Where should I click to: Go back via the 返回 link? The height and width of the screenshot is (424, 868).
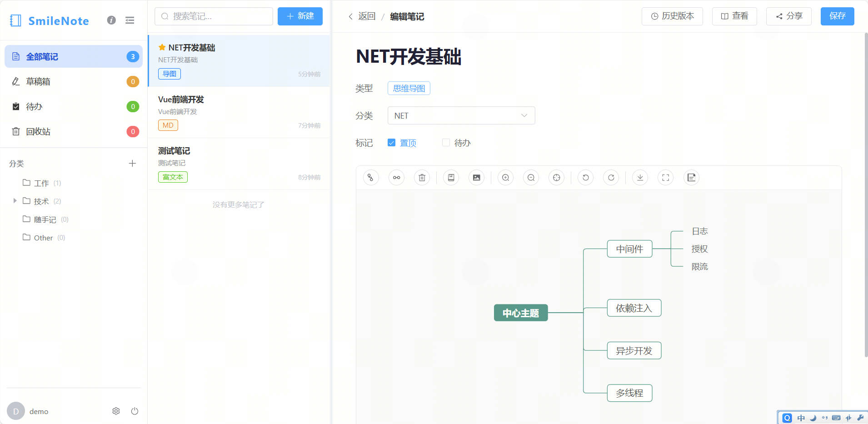362,16
